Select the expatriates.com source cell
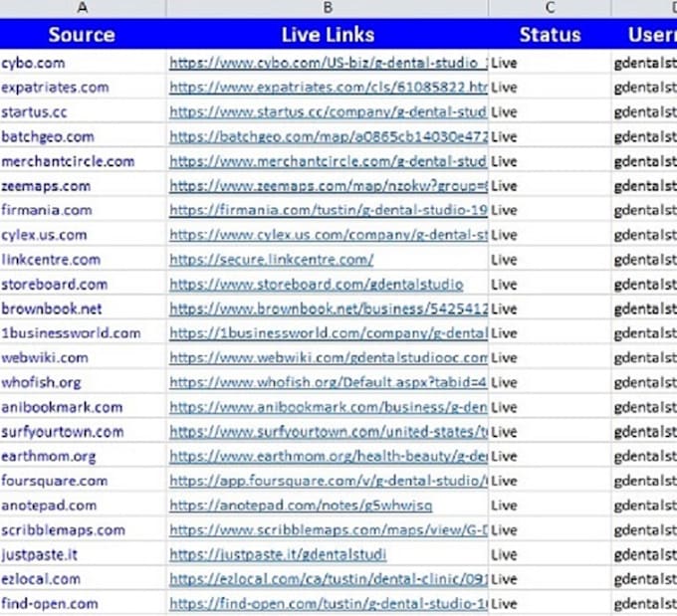 coord(83,88)
